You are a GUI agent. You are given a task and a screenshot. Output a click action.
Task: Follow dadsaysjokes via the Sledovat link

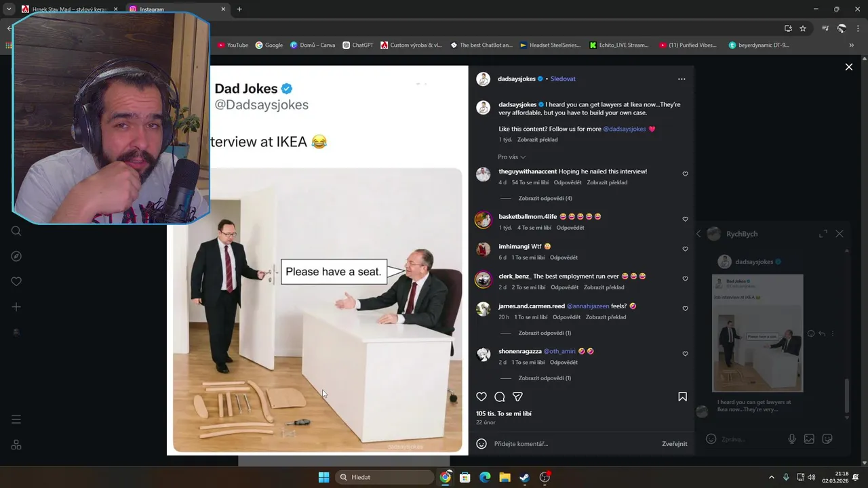(x=563, y=79)
